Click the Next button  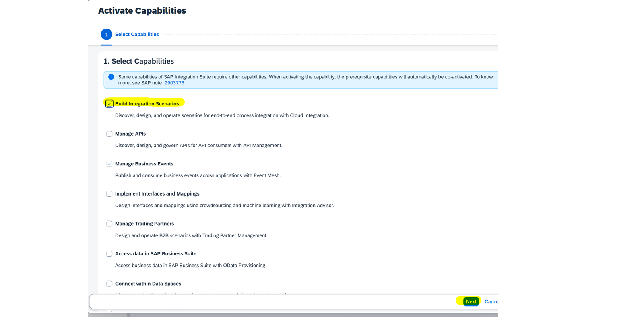tap(471, 302)
